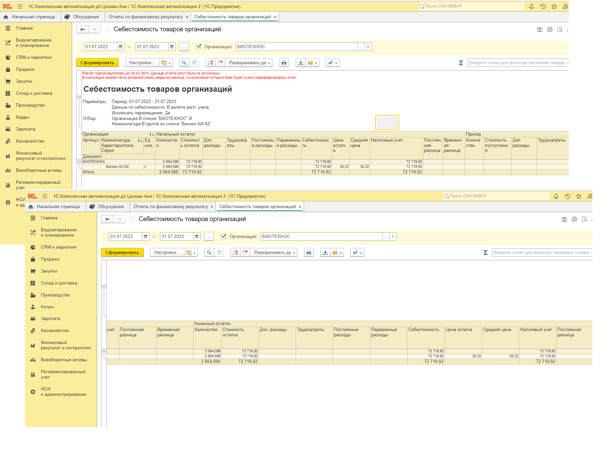The height and width of the screenshot is (450, 616).
Task: Click the find magnifier icon in upper toolbar
Action: coord(184,62)
